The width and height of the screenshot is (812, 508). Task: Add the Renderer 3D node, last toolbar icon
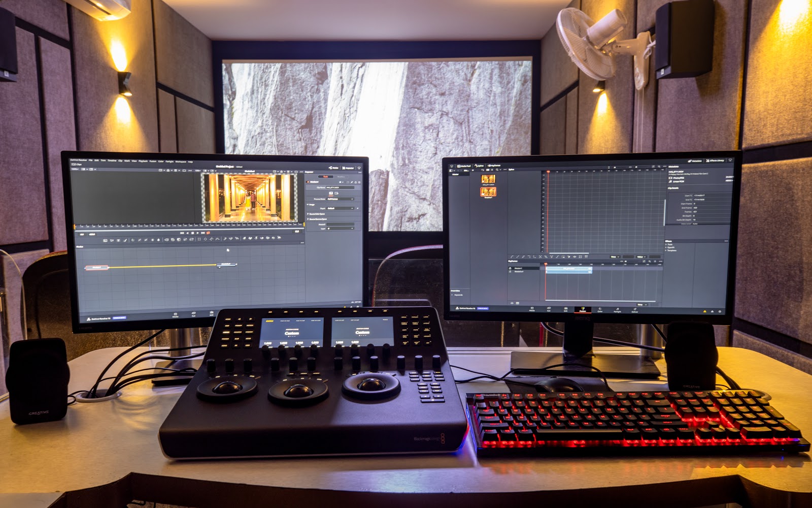click(x=279, y=238)
